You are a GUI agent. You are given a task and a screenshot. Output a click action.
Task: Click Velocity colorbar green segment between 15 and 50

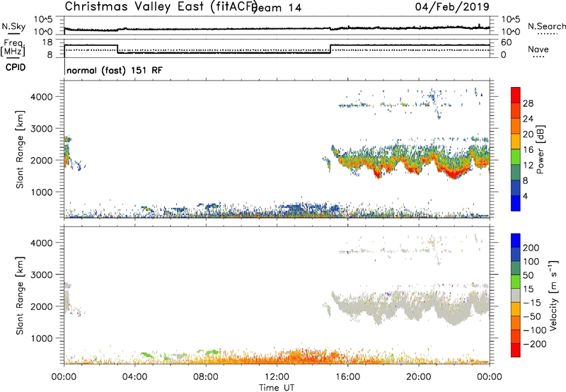[516, 282]
